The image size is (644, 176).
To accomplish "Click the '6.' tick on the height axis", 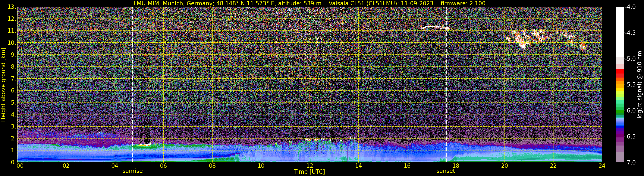I will 13,91.
